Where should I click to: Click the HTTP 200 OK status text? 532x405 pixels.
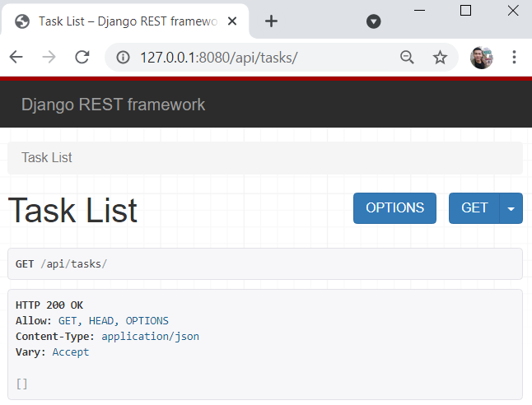coord(49,305)
